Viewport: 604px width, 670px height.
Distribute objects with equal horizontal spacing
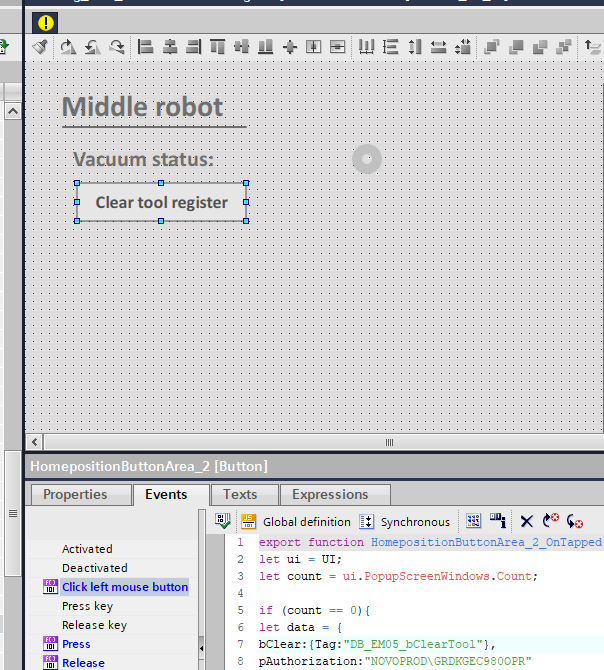(366, 47)
